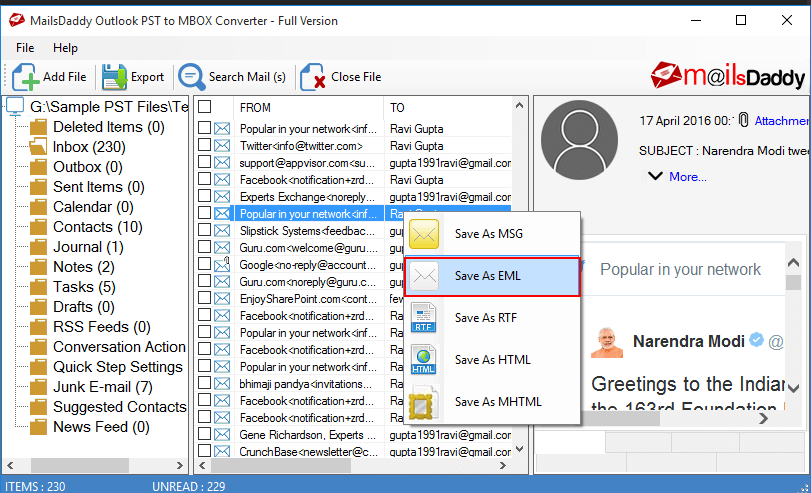Click the MailsDaddy logo

[x=728, y=76]
